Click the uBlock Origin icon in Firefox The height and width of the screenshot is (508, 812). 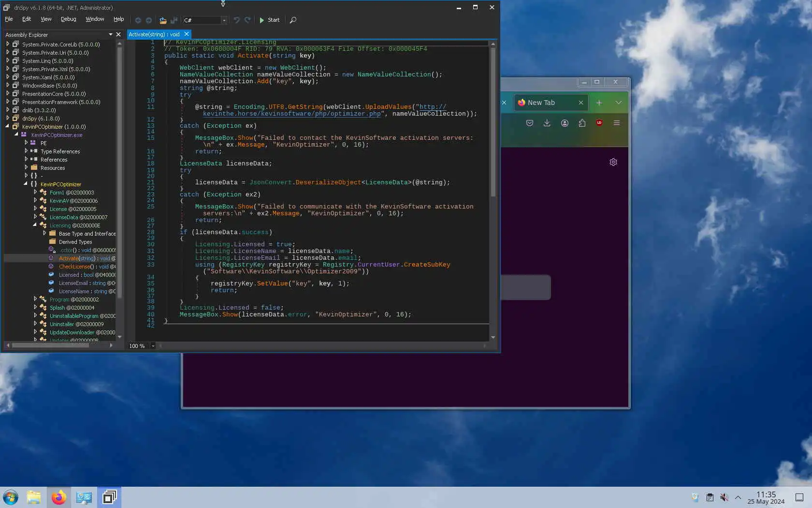[599, 123]
